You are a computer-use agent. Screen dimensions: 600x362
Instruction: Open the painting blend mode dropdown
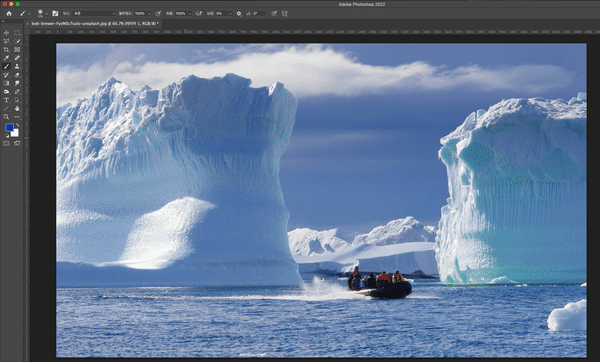pyautogui.click(x=94, y=13)
